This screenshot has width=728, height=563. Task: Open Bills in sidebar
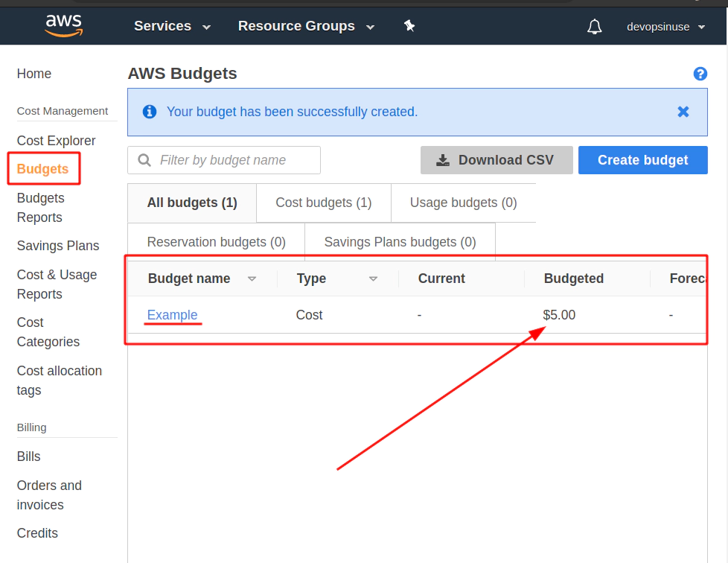(x=29, y=457)
